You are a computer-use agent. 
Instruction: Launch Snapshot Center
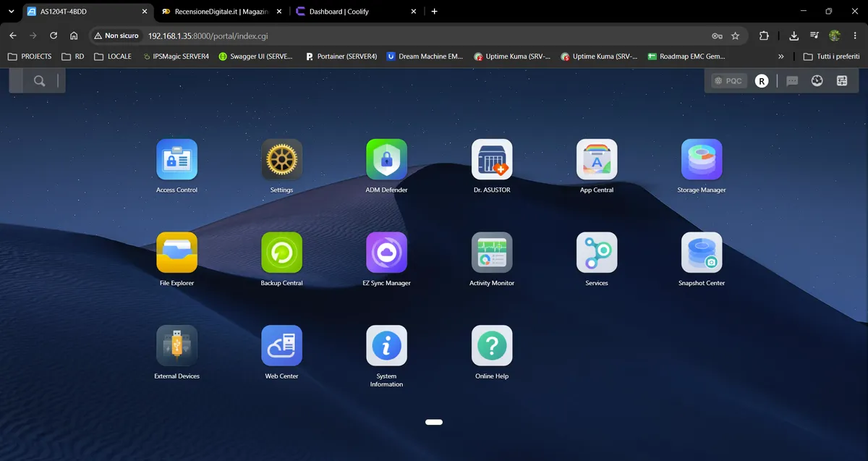coord(702,253)
